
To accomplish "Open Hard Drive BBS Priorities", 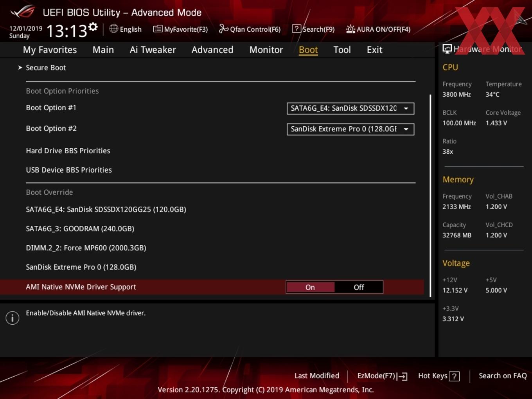I will point(68,151).
